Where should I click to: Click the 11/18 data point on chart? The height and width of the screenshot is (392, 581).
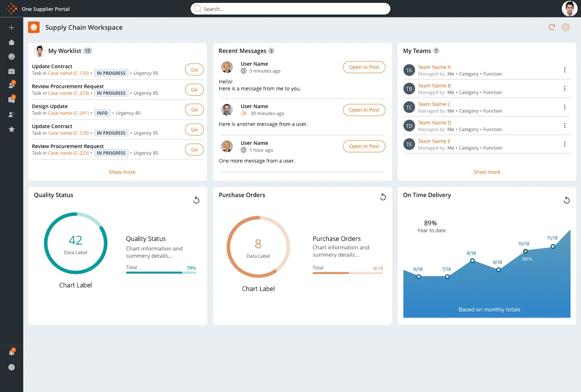pyautogui.click(x=553, y=246)
